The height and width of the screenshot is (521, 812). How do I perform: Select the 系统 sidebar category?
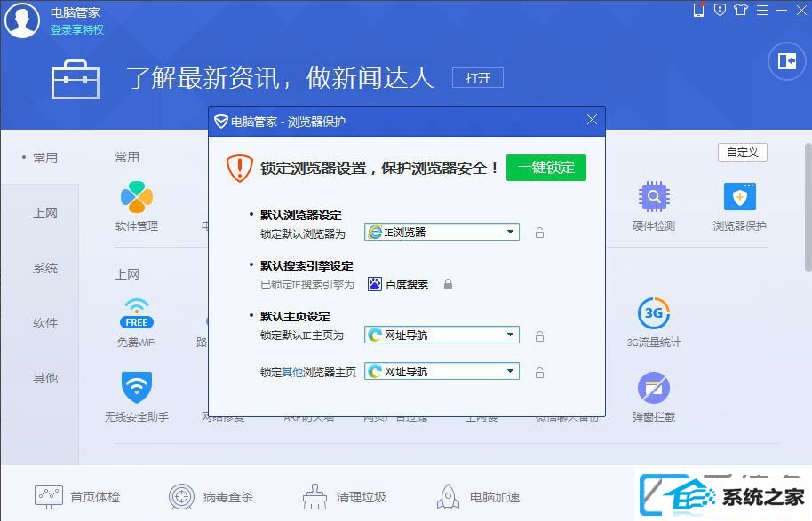[45, 268]
